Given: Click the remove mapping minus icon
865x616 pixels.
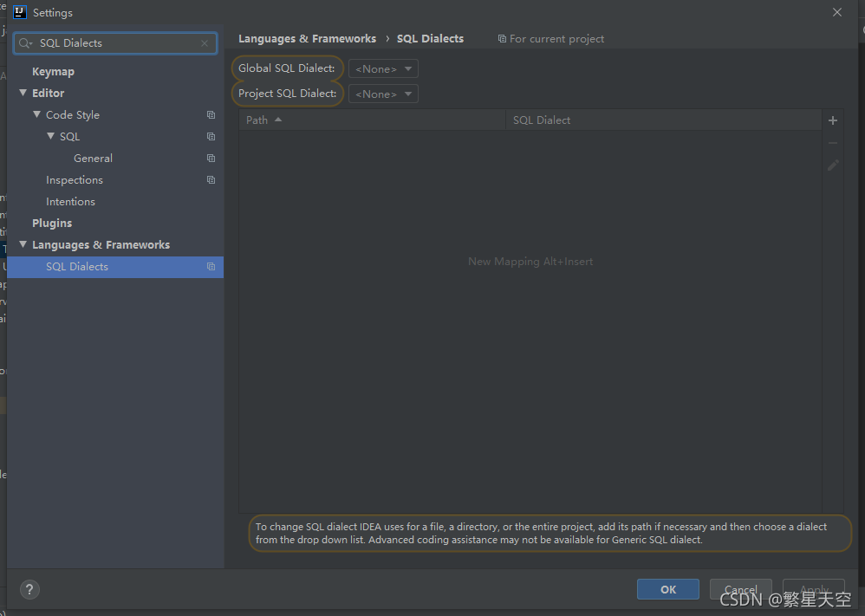Looking at the screenshot, I should click(833, 143).
